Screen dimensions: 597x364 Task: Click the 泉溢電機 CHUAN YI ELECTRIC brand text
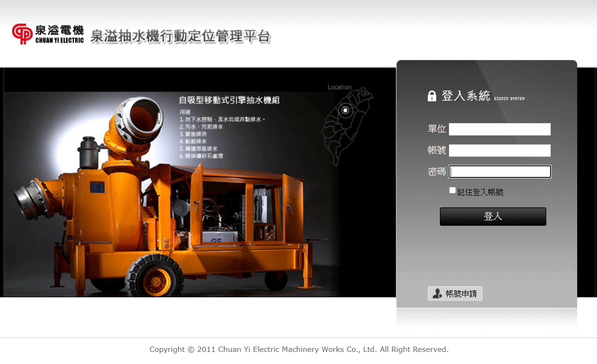point(59,34)
